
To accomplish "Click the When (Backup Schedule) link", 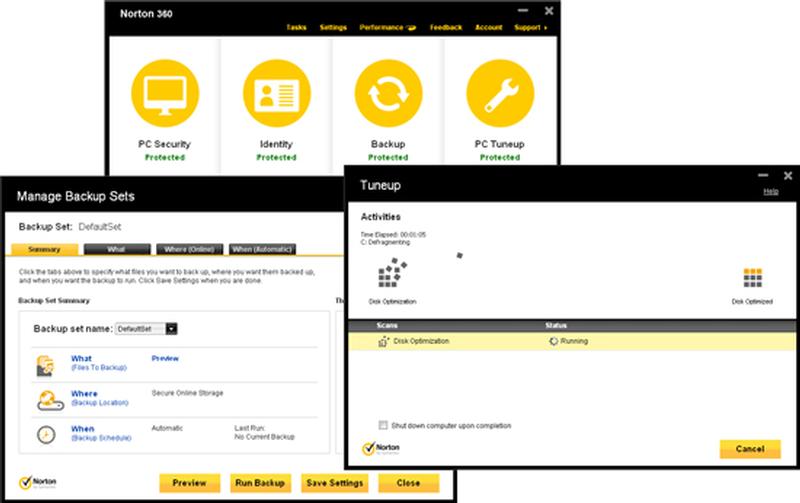I will [x=101, y=433].
